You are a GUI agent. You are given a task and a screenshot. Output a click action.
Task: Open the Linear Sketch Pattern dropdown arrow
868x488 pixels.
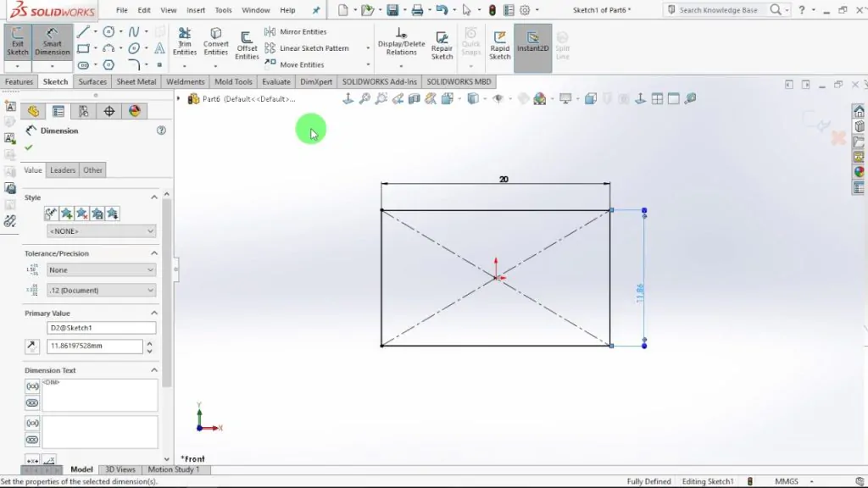(368, 48)
